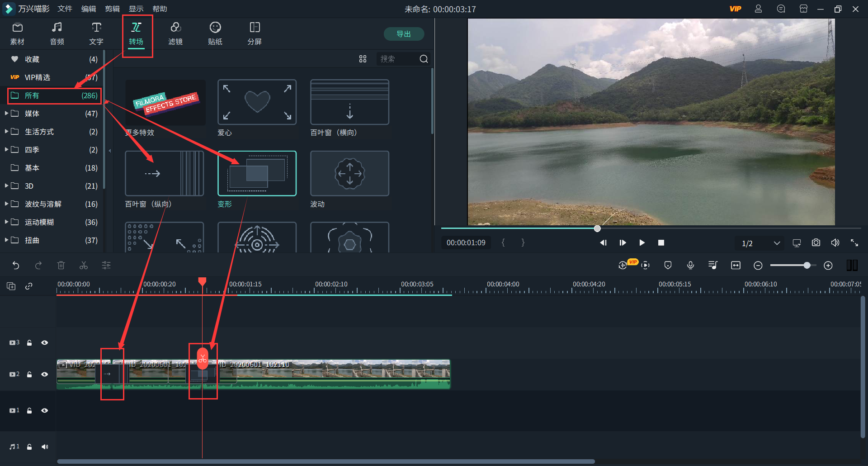Click the scissors split tool icon
The height and width of the screenshot is (466, 868).
[84, 266]
